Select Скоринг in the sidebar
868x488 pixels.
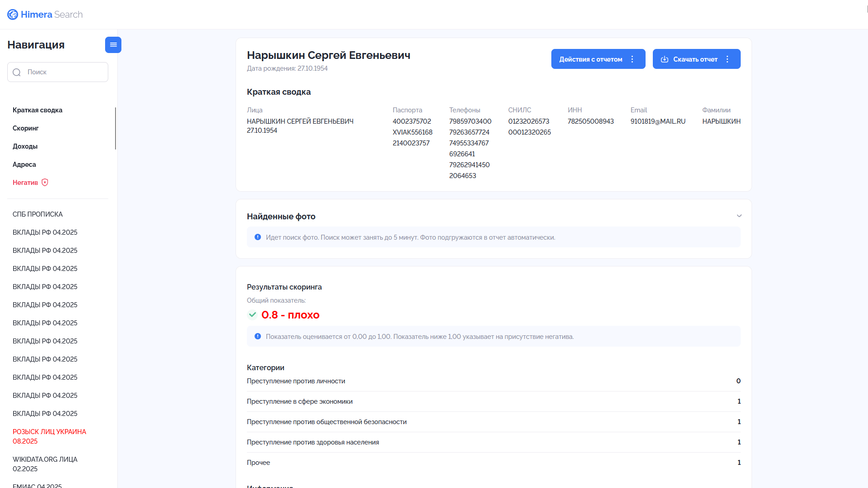click(26, 128)
